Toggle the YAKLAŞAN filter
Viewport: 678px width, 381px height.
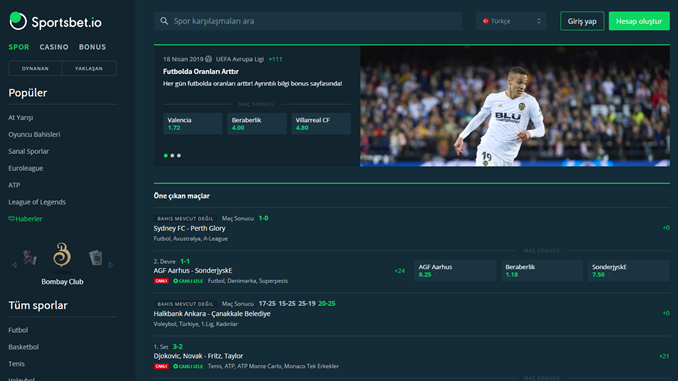click(89, 68)
